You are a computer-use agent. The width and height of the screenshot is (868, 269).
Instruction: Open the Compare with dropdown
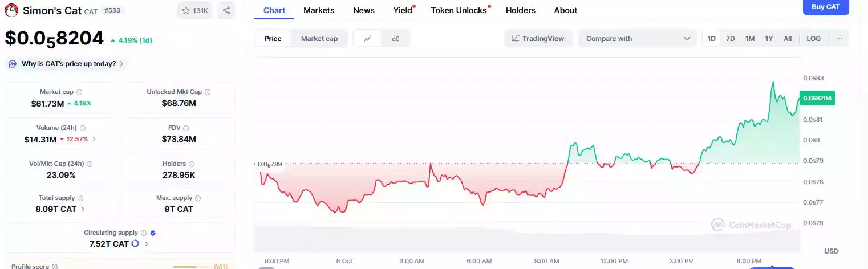(638, 39)
